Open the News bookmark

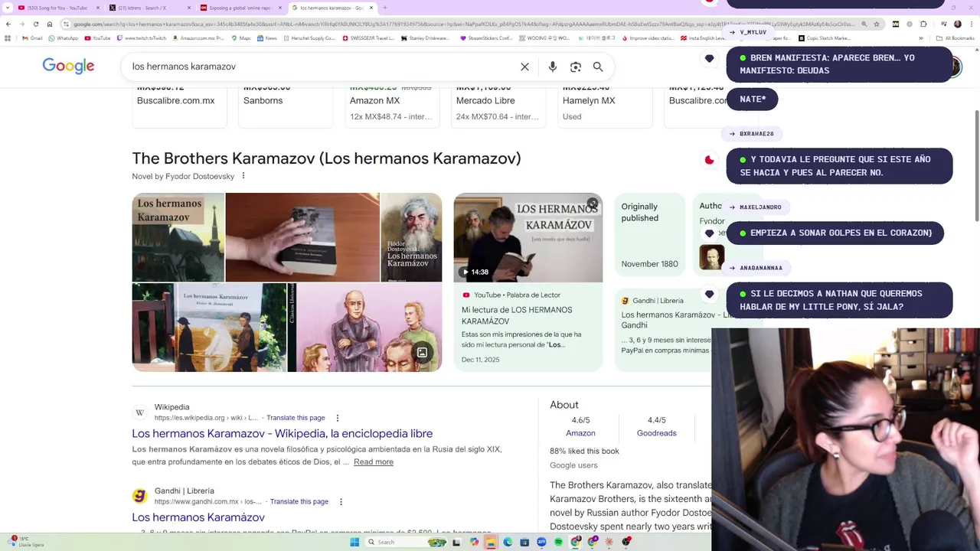coord(266,37)
